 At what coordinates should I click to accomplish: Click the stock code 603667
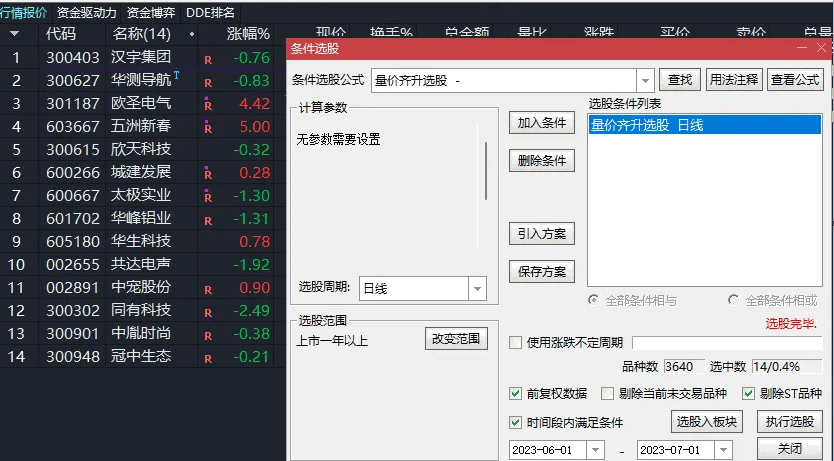tap(73, 127)
